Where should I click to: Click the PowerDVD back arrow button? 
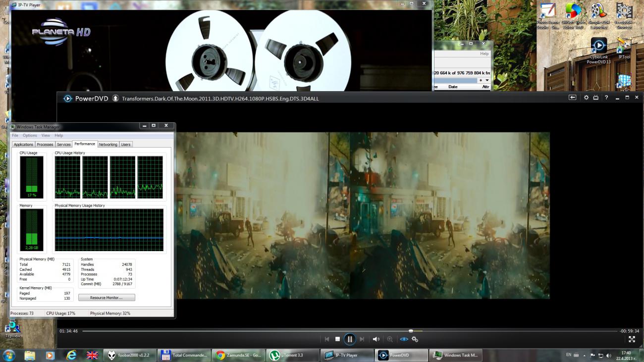click(572, 98)
